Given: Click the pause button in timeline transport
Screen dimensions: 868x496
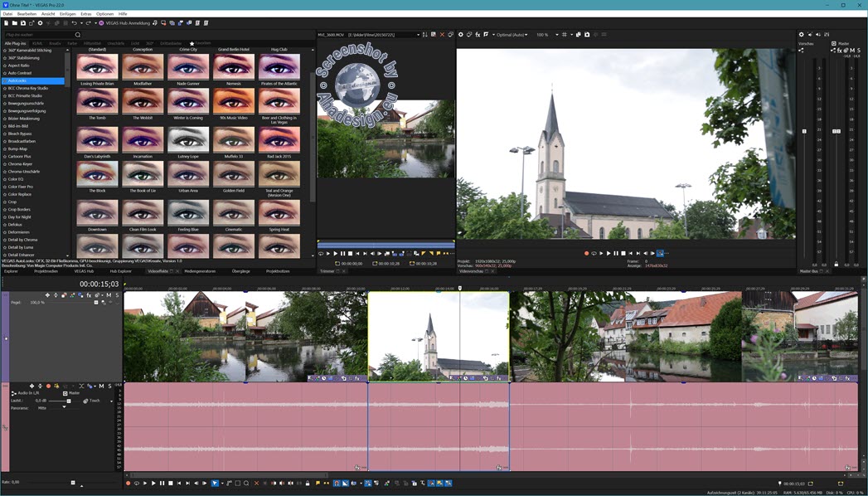Looking at the screenshot, I should [162, 484].
